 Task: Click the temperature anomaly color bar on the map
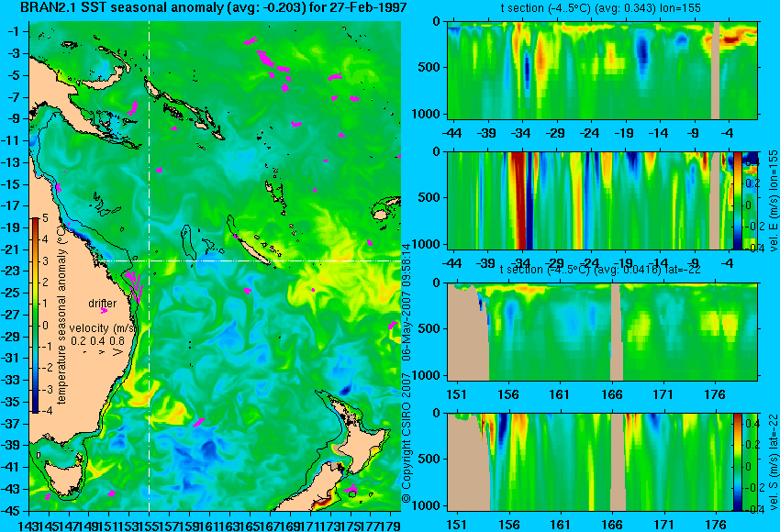click(x=35, y=316)
